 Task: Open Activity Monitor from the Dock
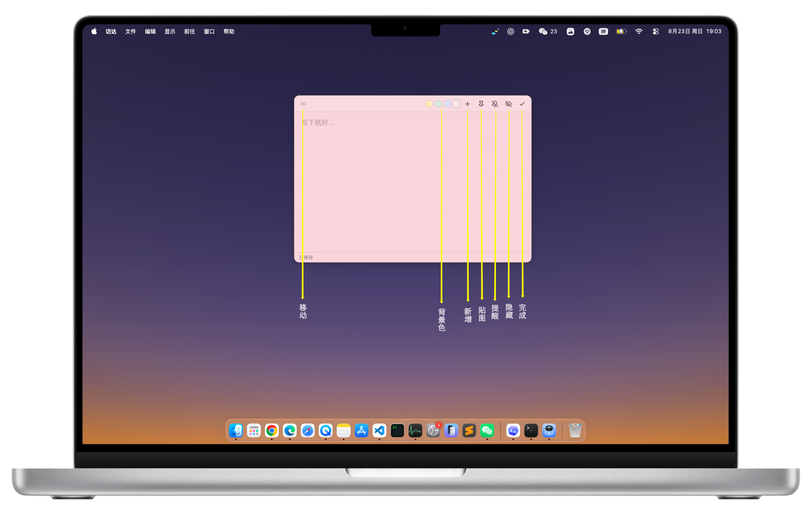(x=415, y=431)
